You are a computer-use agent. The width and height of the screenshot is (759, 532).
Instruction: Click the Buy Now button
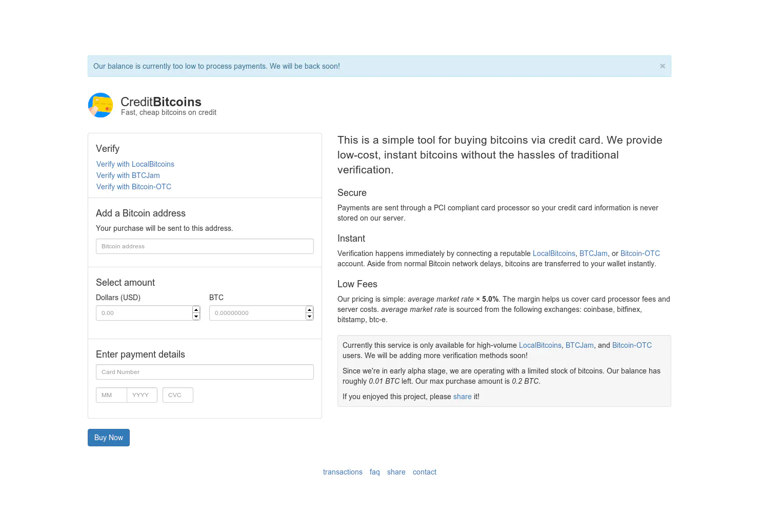click(x=109, y=438)
